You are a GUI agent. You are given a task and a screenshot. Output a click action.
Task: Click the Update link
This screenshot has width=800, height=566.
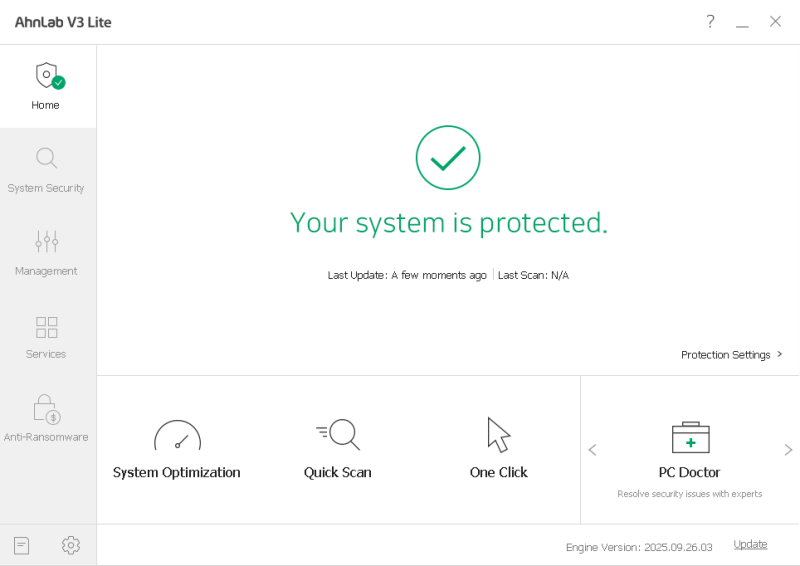click(x=750, y=545)
